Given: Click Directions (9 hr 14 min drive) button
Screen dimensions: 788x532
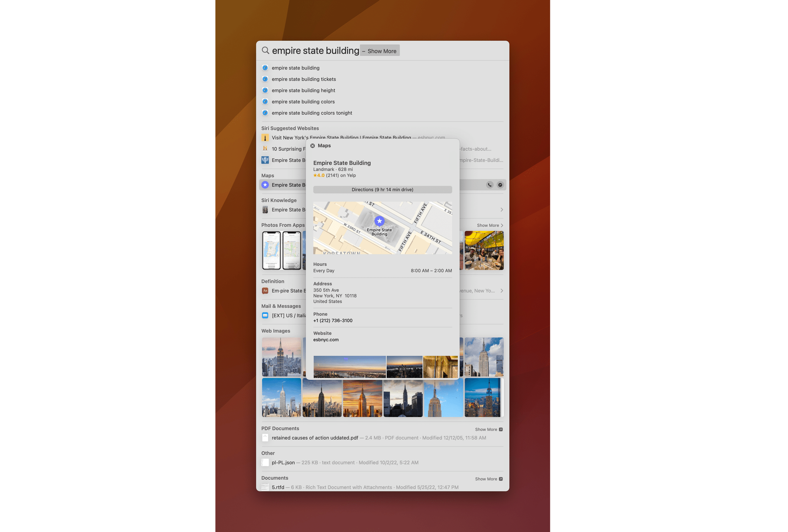Looking at the screenshot, I should (382, 190).
